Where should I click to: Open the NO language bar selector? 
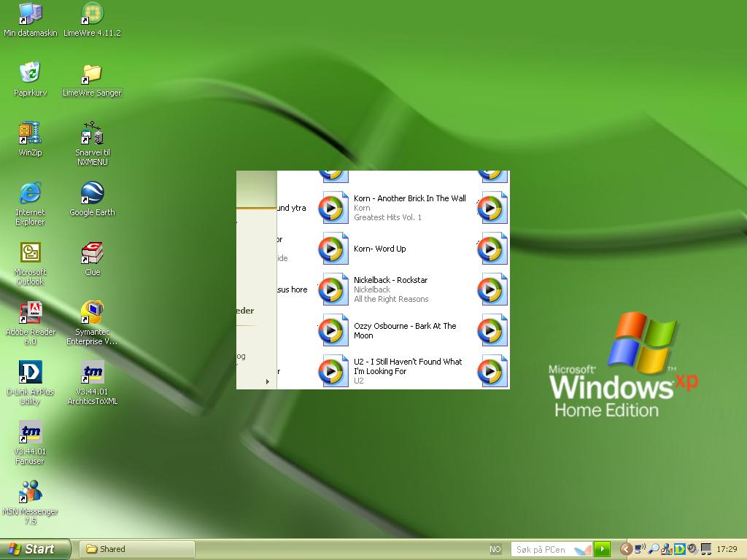(495, 549)
